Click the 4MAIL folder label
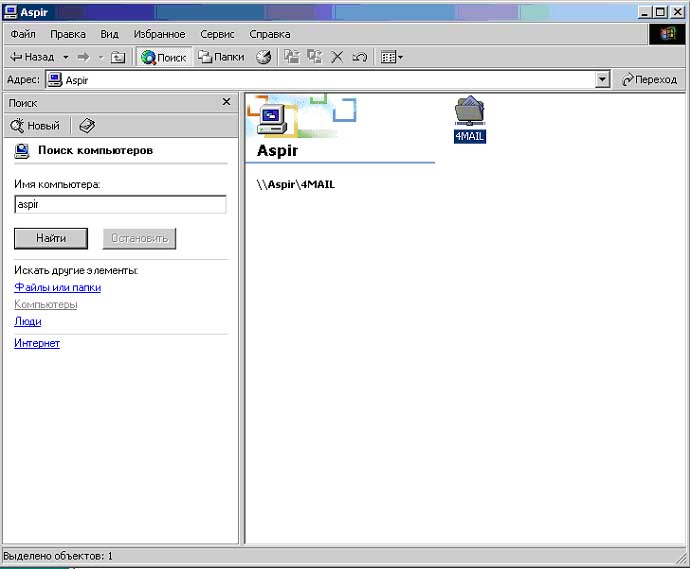 470,136
